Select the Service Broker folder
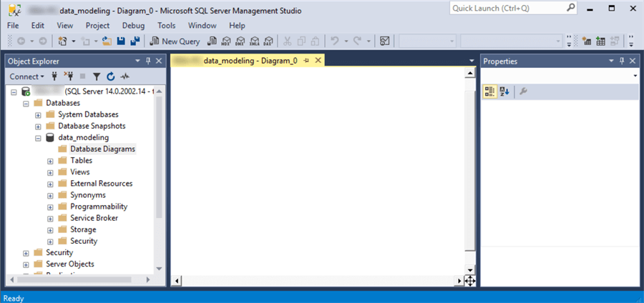 coord(94,218)
